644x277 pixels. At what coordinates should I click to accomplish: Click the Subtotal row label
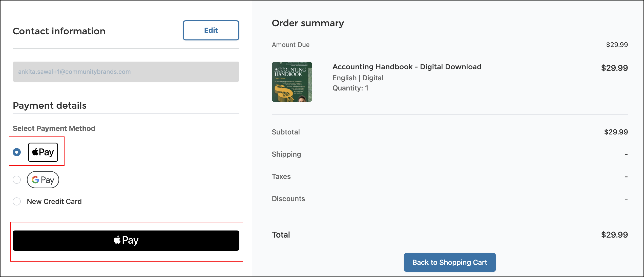pyautogui.click(x=286, y=132)
